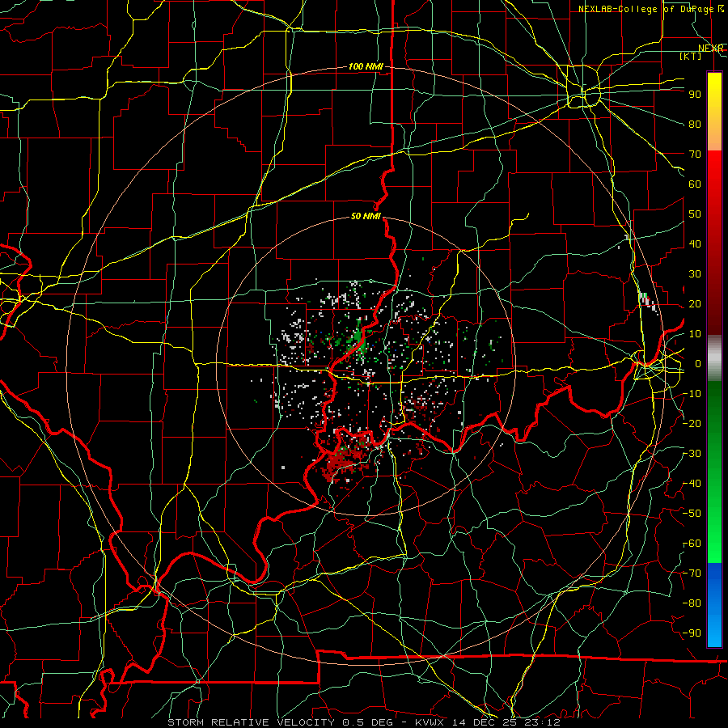Click the -80 value on the velocity scale
This screenshot has height=728, width=728.
point(692,603)
